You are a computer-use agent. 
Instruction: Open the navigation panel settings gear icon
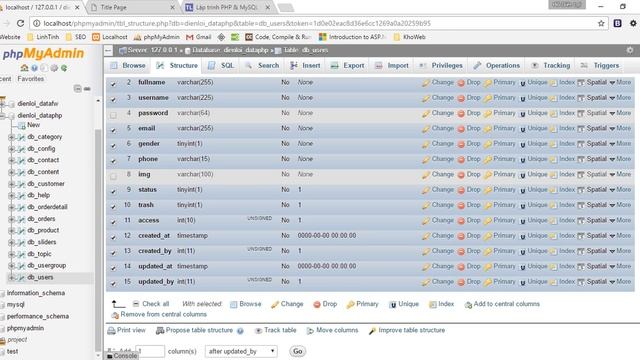pyautogui.click(x=54, y=68)
